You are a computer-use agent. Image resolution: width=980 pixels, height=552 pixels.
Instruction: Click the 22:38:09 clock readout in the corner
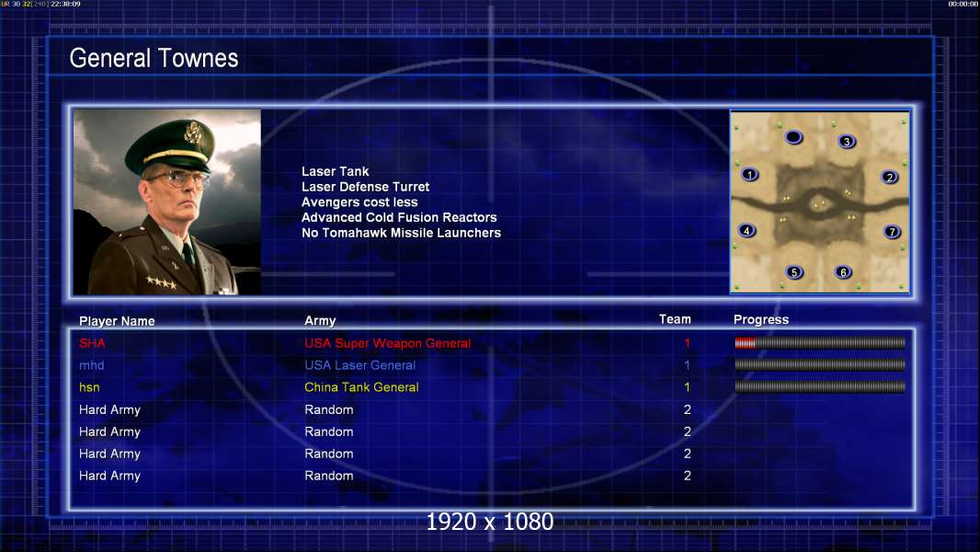tap(65, 4)
